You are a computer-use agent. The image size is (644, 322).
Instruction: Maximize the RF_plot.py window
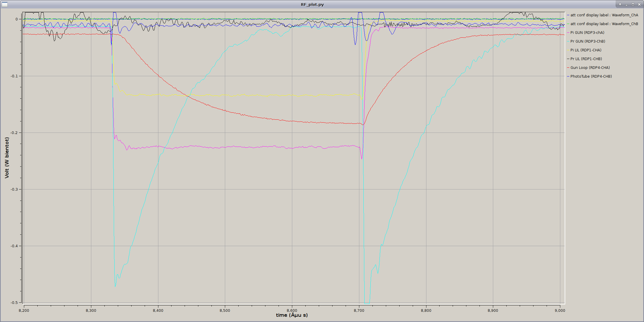point(633,4)
